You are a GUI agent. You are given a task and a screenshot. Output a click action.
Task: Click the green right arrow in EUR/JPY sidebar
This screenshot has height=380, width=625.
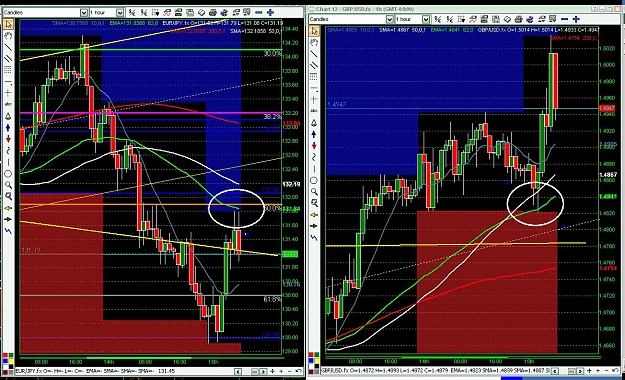(x=8, y=219)
